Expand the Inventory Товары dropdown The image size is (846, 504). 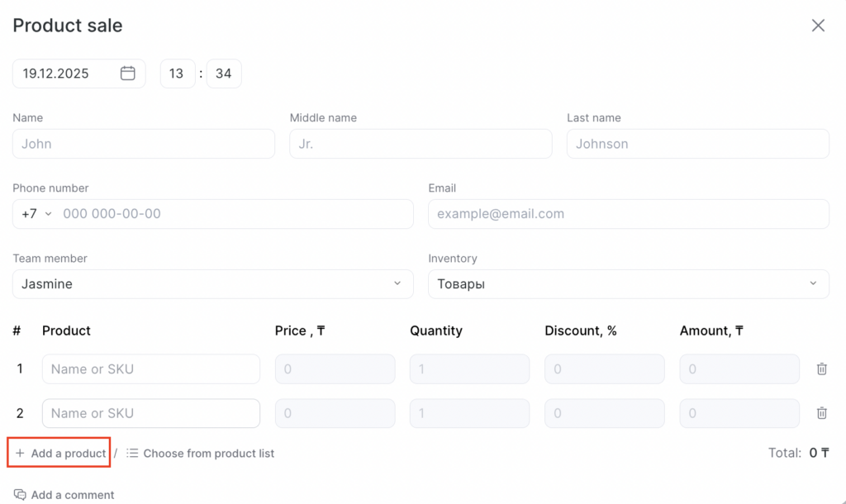tap(813, 284)
